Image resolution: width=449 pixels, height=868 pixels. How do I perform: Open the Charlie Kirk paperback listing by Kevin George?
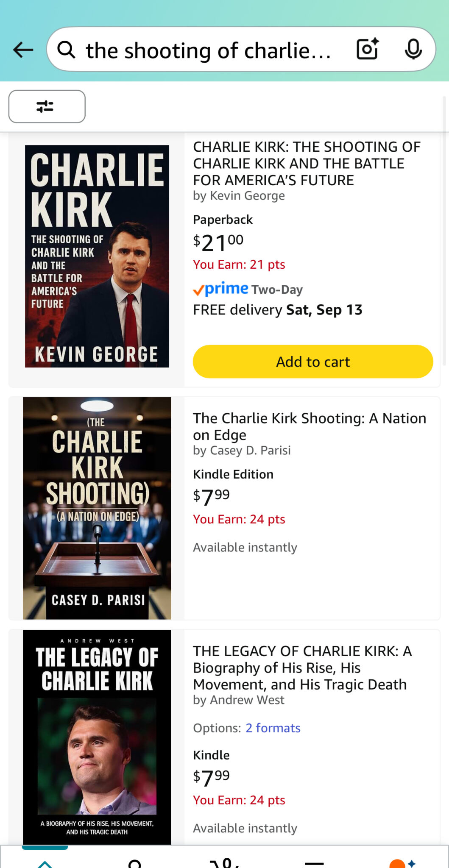click(306, 163)
